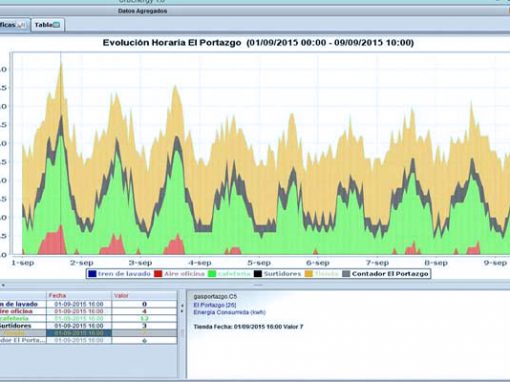510x382 pixels.
Task: Select the cafetería table row name
Action: [14, 319]
